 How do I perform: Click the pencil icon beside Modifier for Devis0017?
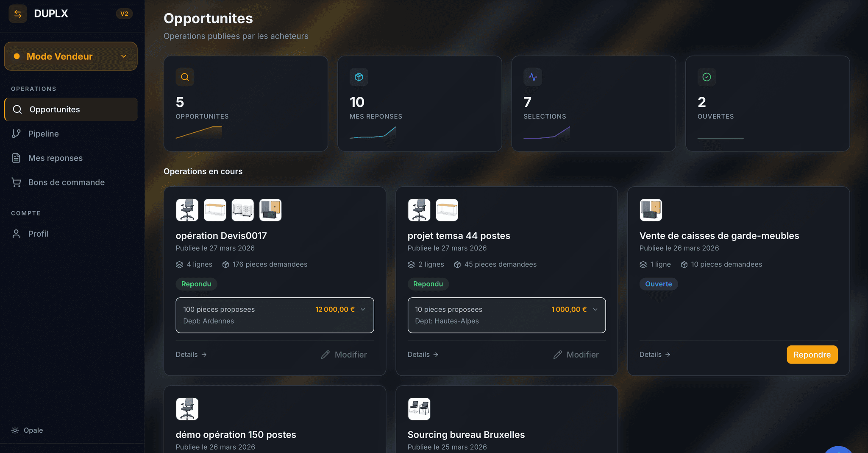click(325, 355)
